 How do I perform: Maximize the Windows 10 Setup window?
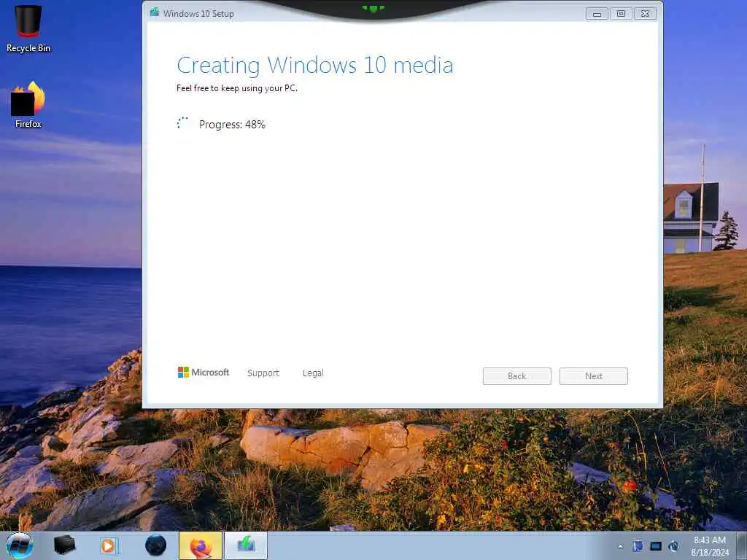[x=622, y=14]
